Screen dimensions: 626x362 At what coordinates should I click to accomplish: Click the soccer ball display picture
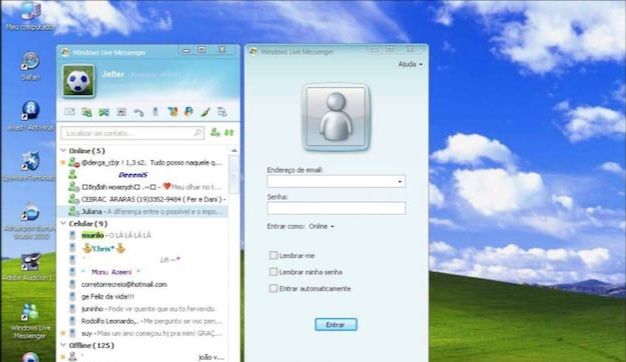[x=78, y=81]
